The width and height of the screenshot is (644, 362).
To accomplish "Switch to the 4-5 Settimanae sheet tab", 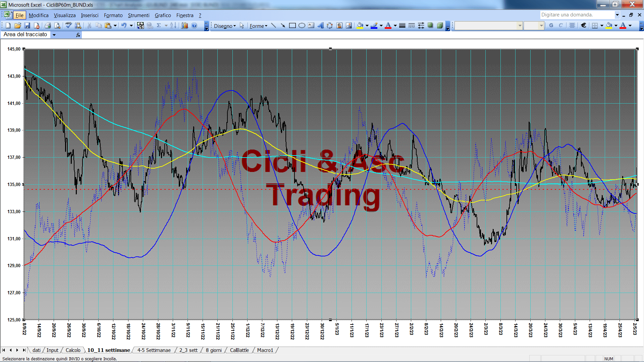I will coord(154,350).
